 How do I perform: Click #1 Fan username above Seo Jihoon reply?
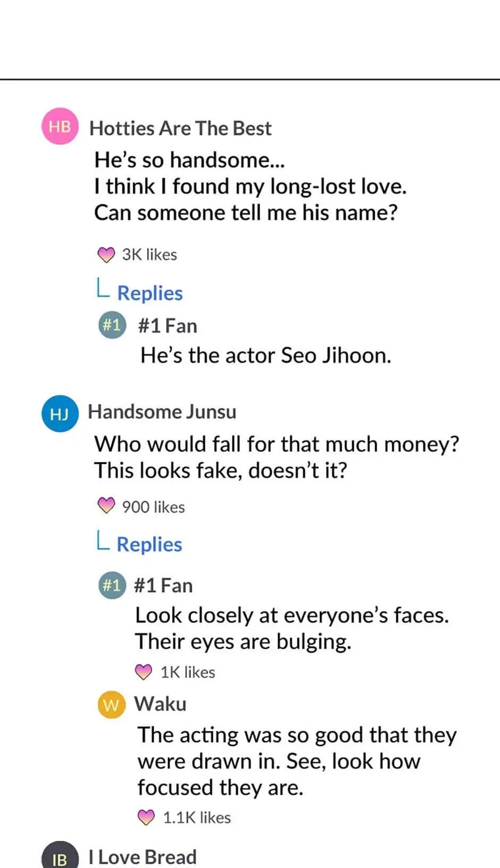pyautogui.click(x=168, y=325)
